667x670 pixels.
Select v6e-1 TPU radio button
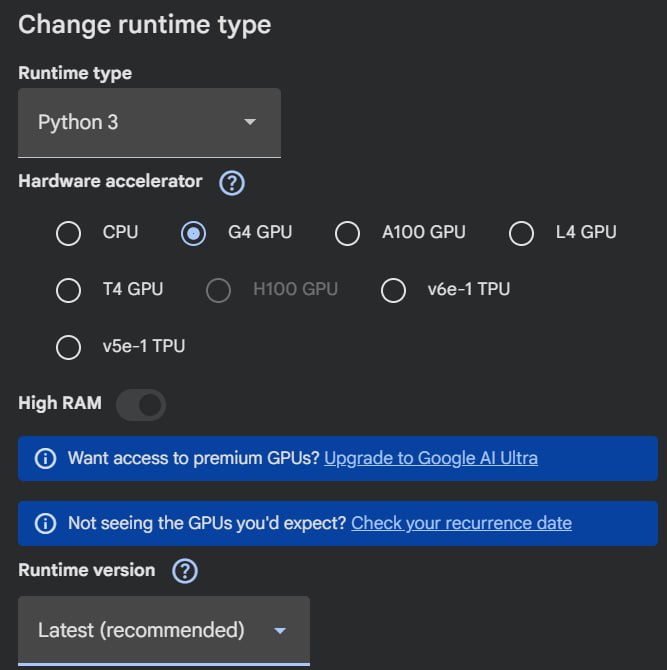coord(393,290)
